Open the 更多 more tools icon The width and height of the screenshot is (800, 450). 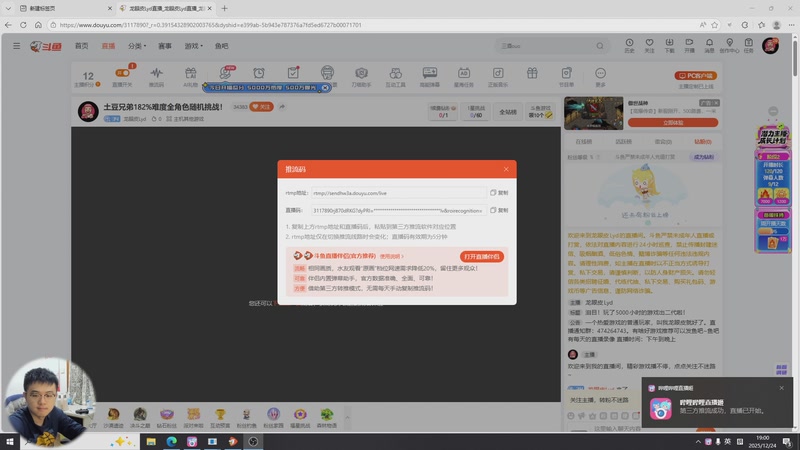(x=601, y=77)
